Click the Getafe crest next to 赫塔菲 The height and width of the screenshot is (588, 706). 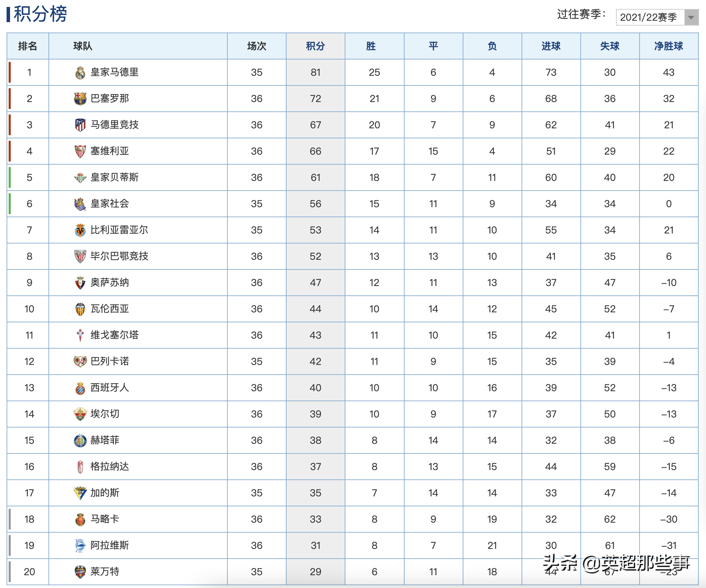point(80,441)
